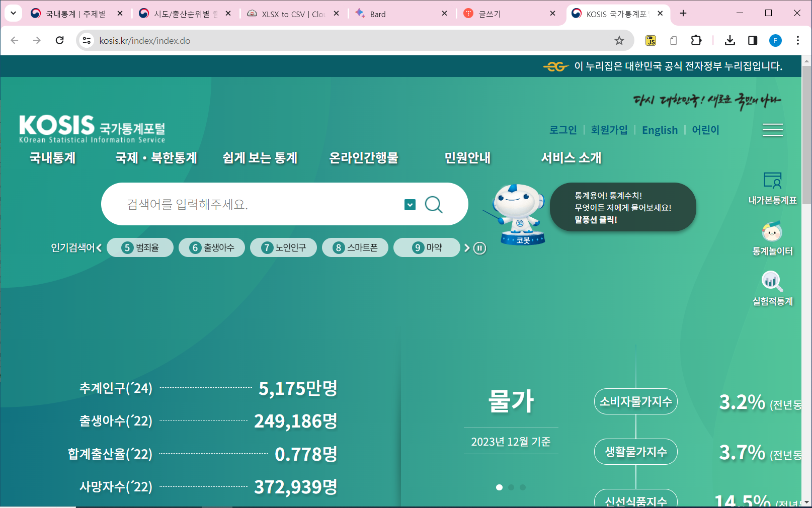Click the 코봇 chatbot mascot

[x=518, y=214]
